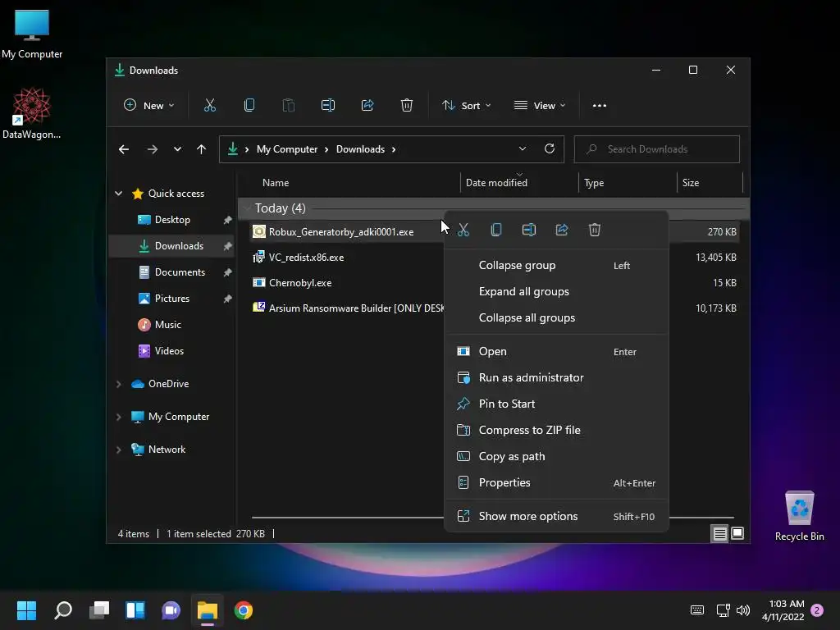Open the New item dropdown
840x630 pixels.
click(x=149, y=106)
